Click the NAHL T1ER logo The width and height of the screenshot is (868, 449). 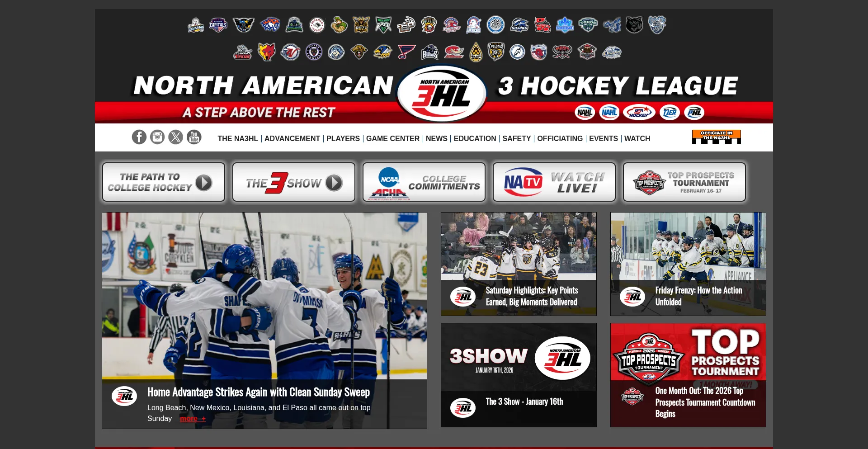coord(669,112)
